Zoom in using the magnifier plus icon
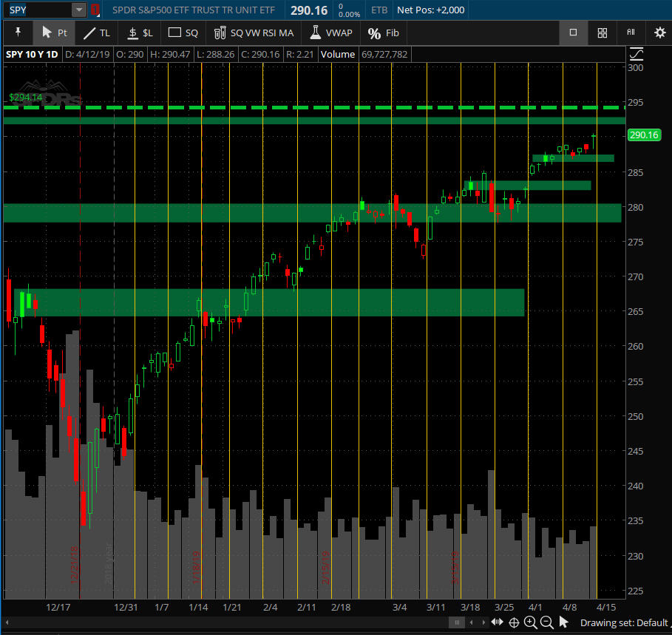 click(530, 622)
